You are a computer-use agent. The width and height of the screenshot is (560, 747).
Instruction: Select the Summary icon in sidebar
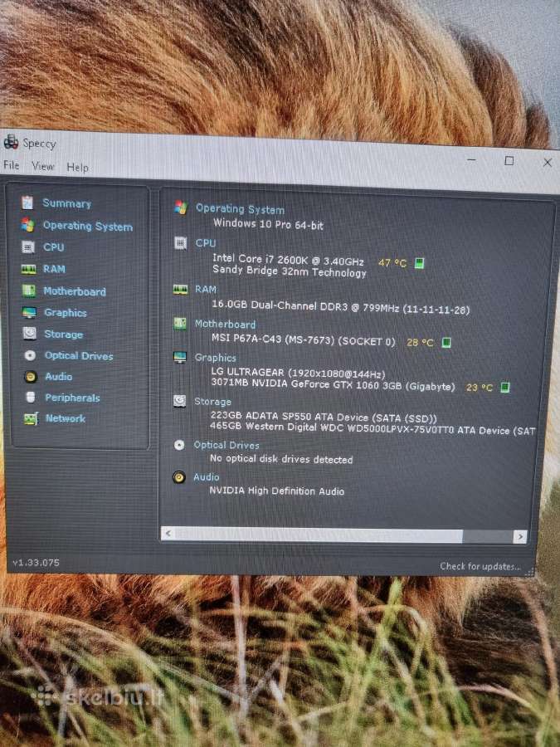27,203
